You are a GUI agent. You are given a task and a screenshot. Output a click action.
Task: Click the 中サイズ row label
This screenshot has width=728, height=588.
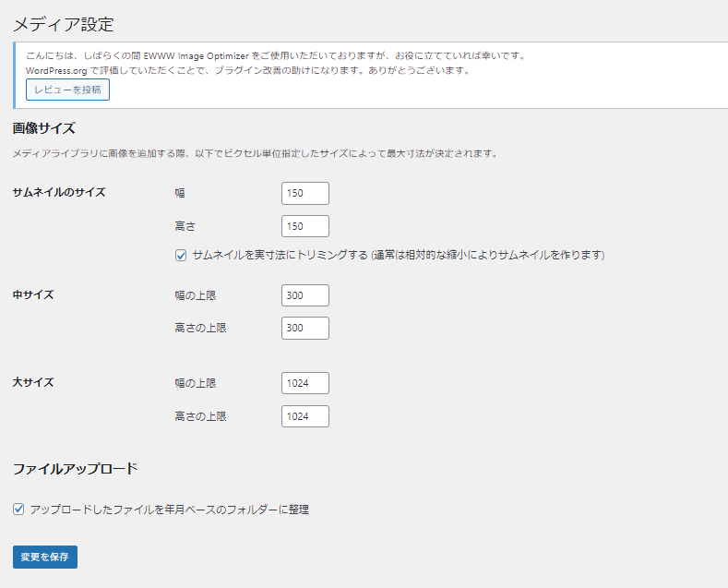(33, 294)
